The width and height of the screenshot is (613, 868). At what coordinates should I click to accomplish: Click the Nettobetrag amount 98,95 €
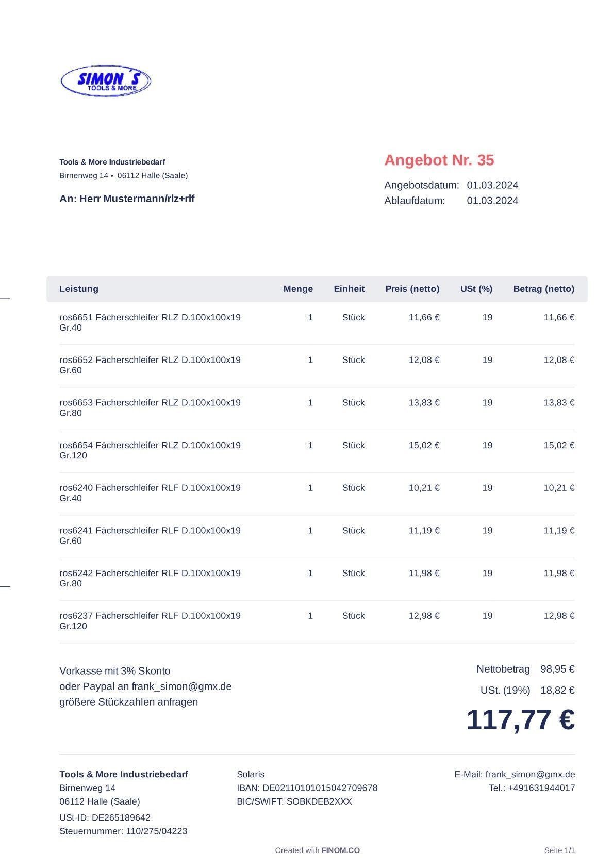click(x=557, y=669)
